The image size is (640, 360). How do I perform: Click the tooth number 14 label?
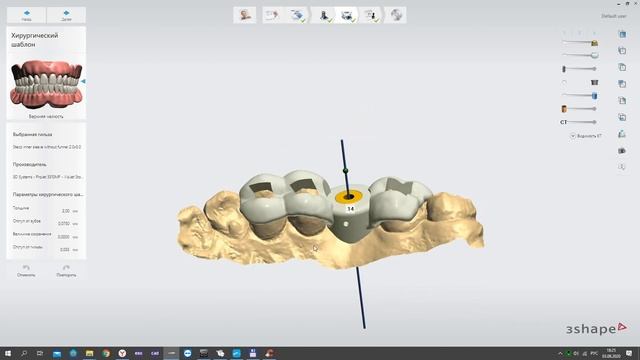(x=350, y=209)
